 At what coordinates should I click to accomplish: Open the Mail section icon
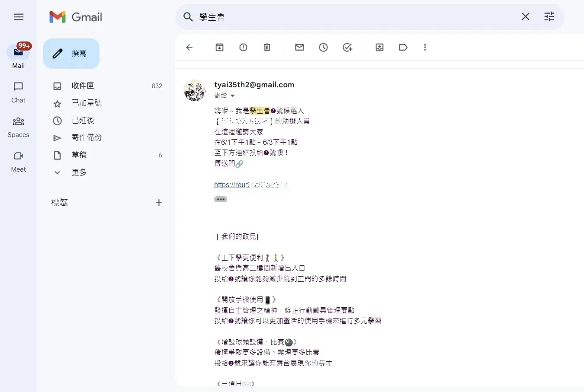pos(18,52)
